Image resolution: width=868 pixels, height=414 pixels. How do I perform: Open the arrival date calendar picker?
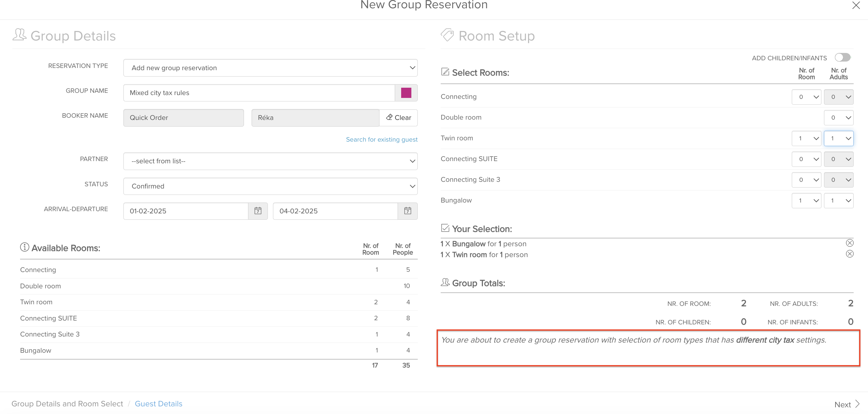coord(258,211)
